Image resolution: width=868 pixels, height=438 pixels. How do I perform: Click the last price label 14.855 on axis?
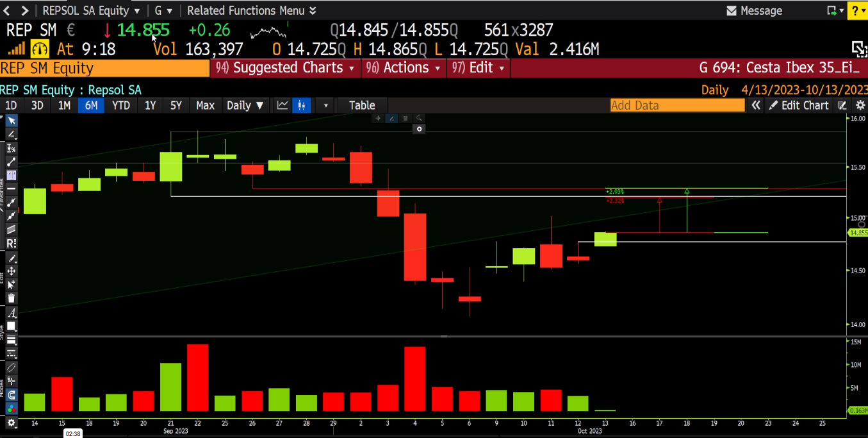858,233
